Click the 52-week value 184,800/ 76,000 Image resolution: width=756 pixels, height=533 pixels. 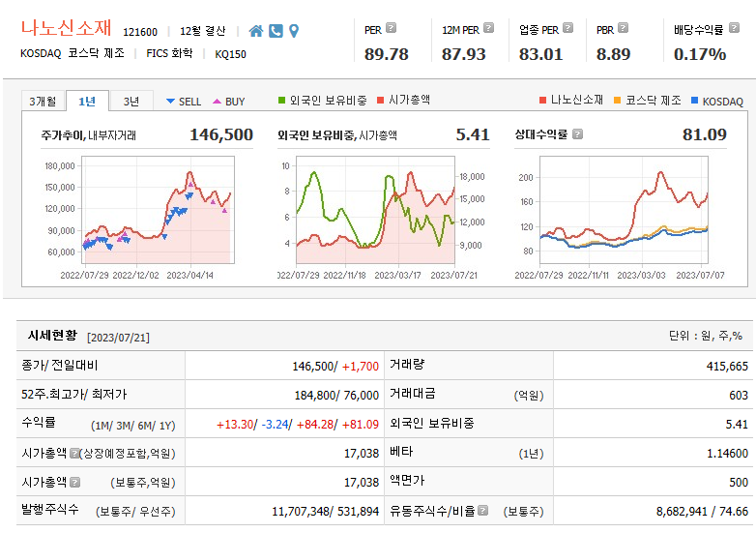[336, 395]
